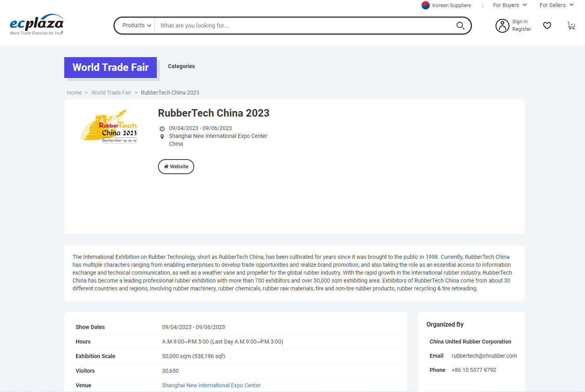Click the Venue row label
Viewport: 585px width, 392px height.
84,385
